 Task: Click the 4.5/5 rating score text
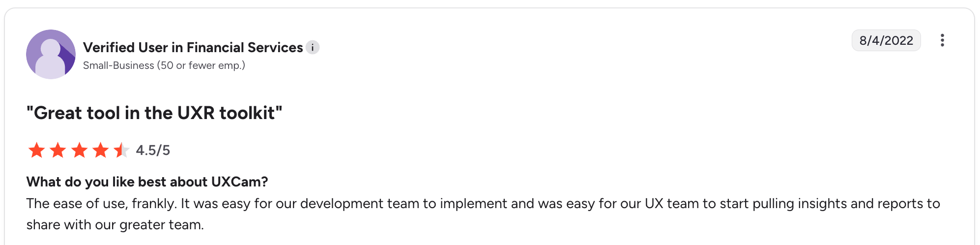tap(153, 150)
